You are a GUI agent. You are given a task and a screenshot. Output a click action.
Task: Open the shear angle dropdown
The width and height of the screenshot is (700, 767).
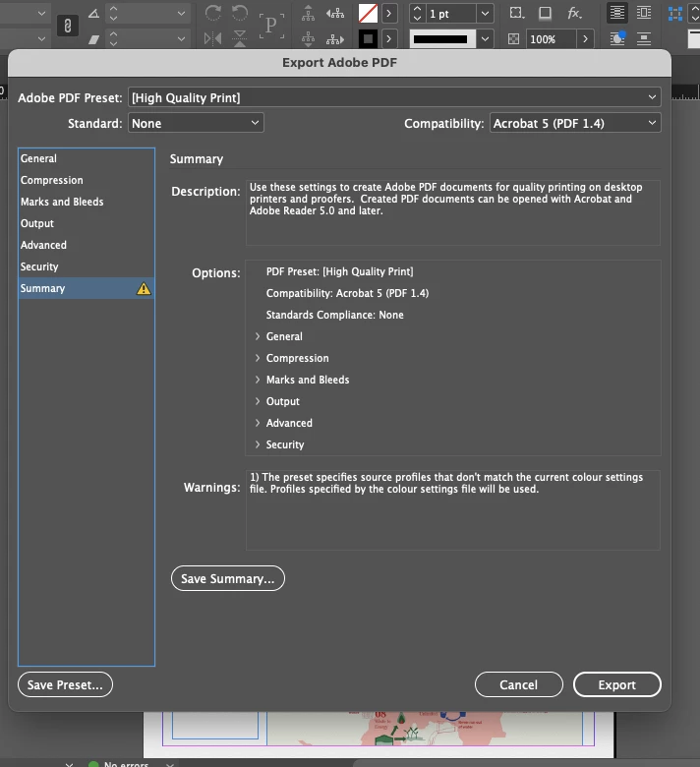point(181,39)
